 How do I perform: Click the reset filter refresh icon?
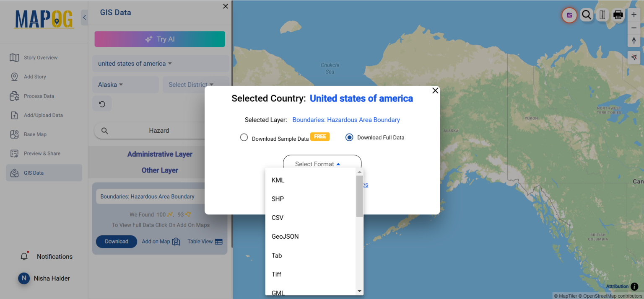pyautogui.click(x=102, y=104)
